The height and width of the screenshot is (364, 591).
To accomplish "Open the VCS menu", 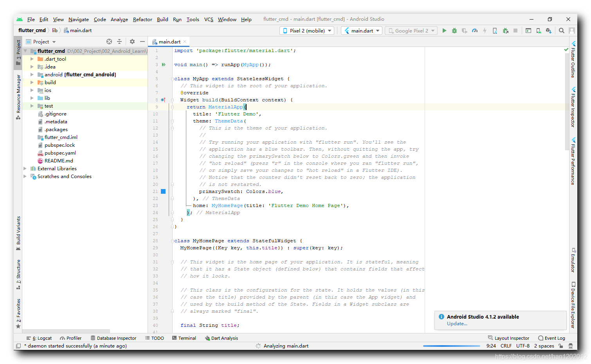I will (x=209, y=19).
